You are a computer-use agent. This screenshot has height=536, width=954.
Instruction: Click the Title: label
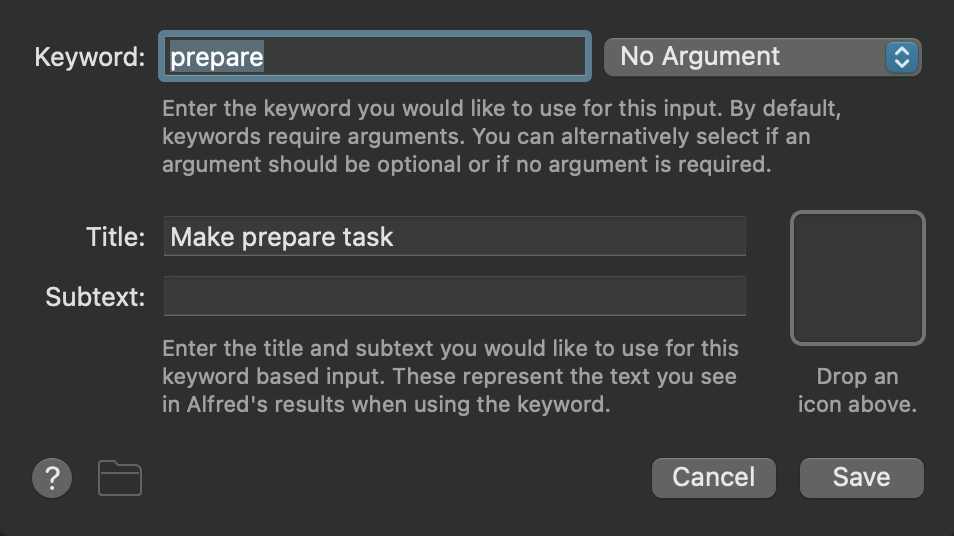[116, 237]
